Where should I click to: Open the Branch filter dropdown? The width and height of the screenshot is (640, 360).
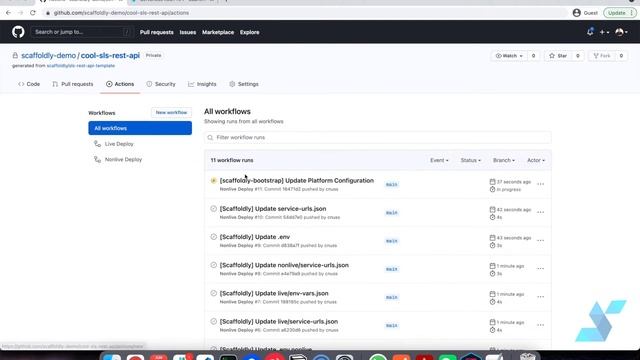pyautogui.click(x=504, y=160)
